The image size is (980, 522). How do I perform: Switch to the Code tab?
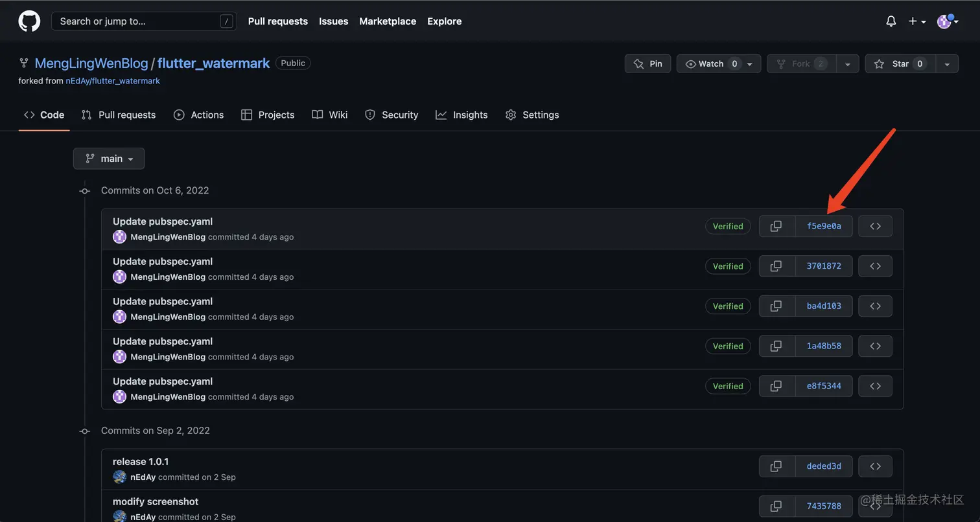(x=44, y=115)
